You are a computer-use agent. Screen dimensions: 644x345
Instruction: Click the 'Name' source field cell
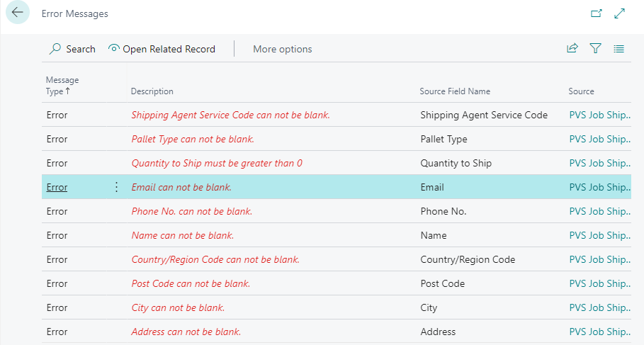click(x=434, y=235)
